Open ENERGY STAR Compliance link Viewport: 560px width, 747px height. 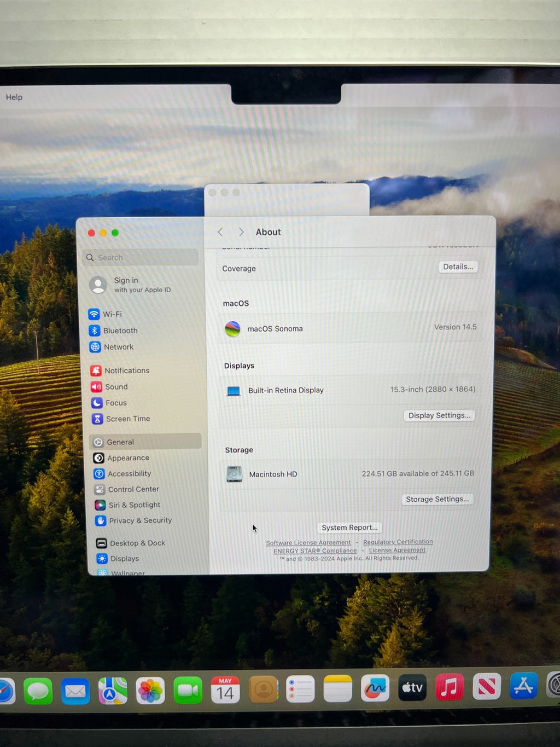click(315, 551)
